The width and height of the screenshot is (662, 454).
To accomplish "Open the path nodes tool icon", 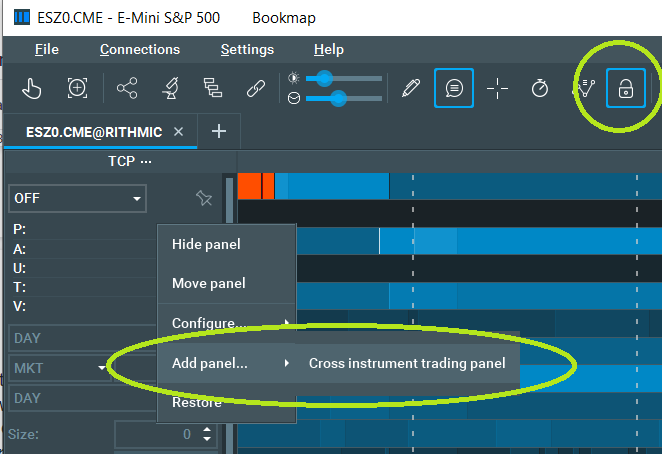I will coord(585,88).
